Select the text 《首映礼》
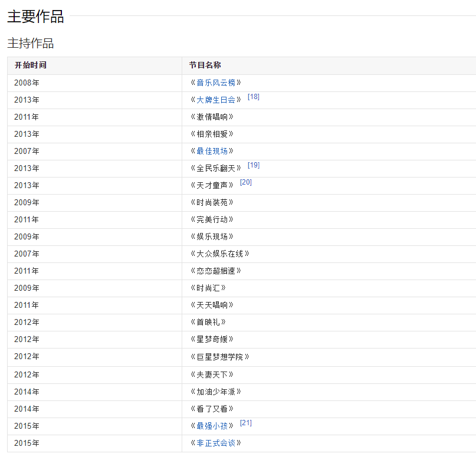The height and width of the screenshot is (460, 476). (208, 322)
